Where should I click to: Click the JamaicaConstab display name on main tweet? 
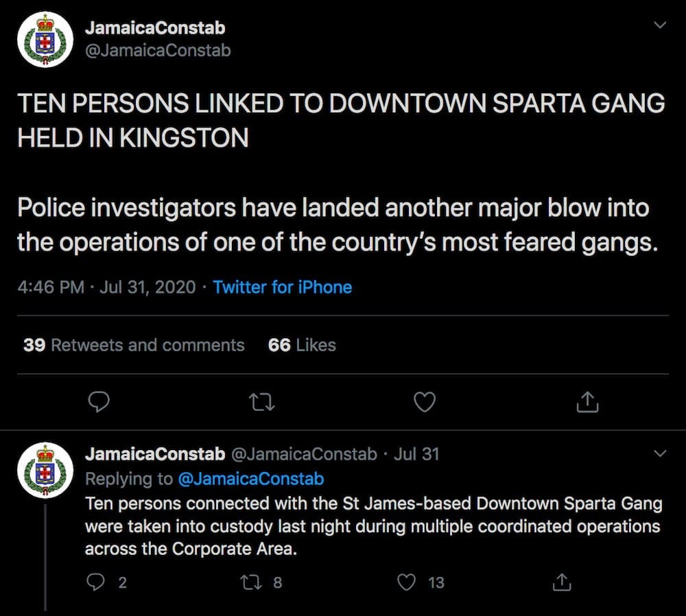pos(155,28)
